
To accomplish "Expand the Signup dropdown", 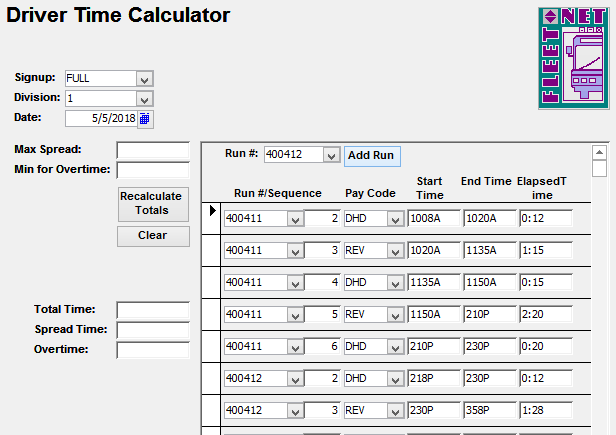I will point(144,79).
